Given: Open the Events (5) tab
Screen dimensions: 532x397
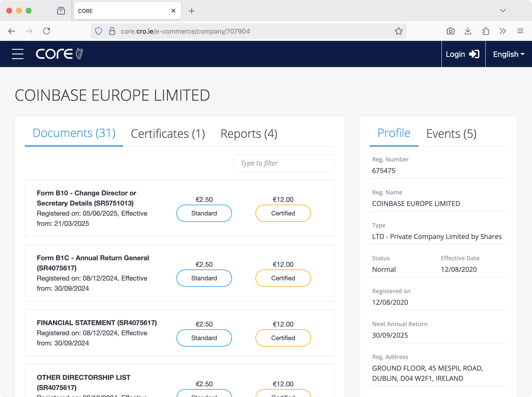Looking at the screenshot, I should 451,134.
